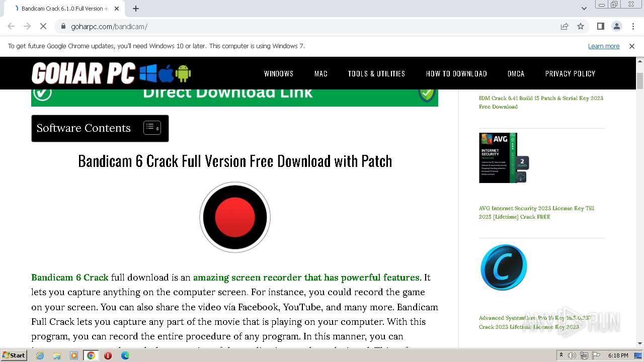Open AVG Internet Security 2023 post
This screenshot has width=644, height=362.
point(536,212)
